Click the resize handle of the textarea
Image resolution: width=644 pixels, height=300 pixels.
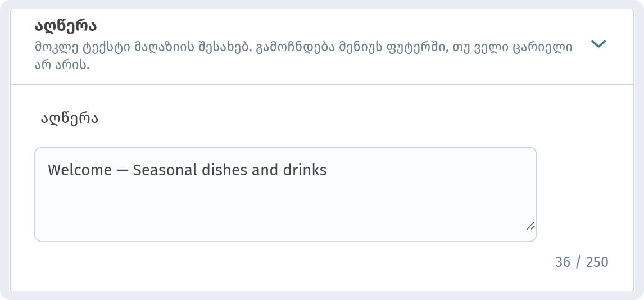tap(530, 225)
